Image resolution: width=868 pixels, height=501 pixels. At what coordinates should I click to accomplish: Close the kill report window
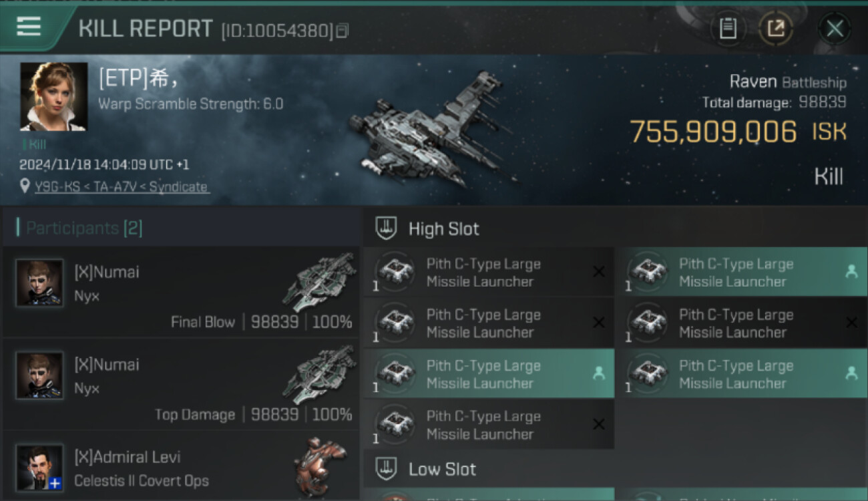pos(835,29)
